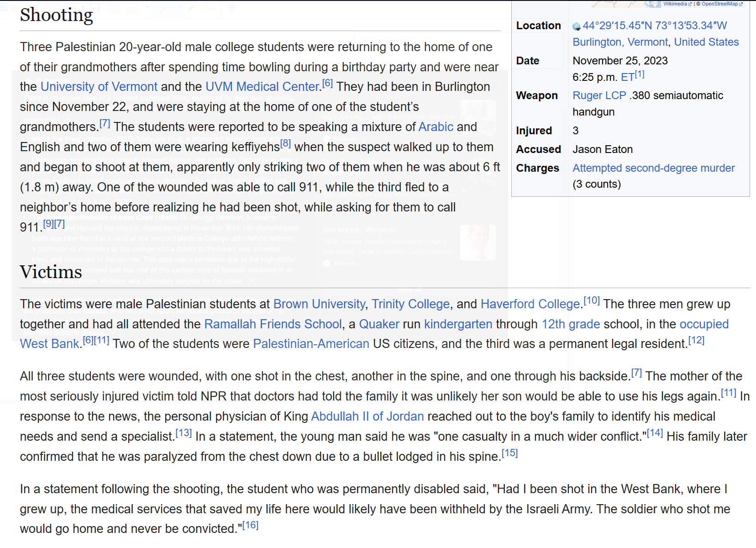Open the Haverford College link
Image resolution: width=756 pixels, height=548 pixels.
(x=530, y=304)
